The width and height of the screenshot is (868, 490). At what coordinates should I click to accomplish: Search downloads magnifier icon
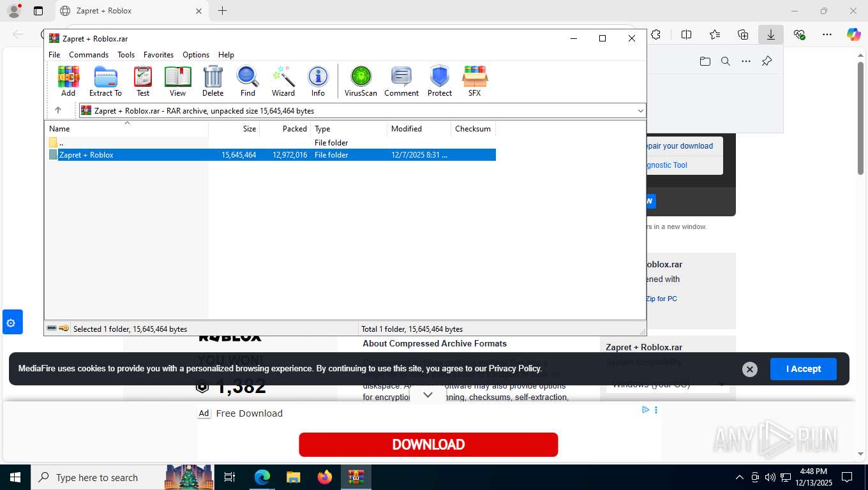click(x=725, y=61)
